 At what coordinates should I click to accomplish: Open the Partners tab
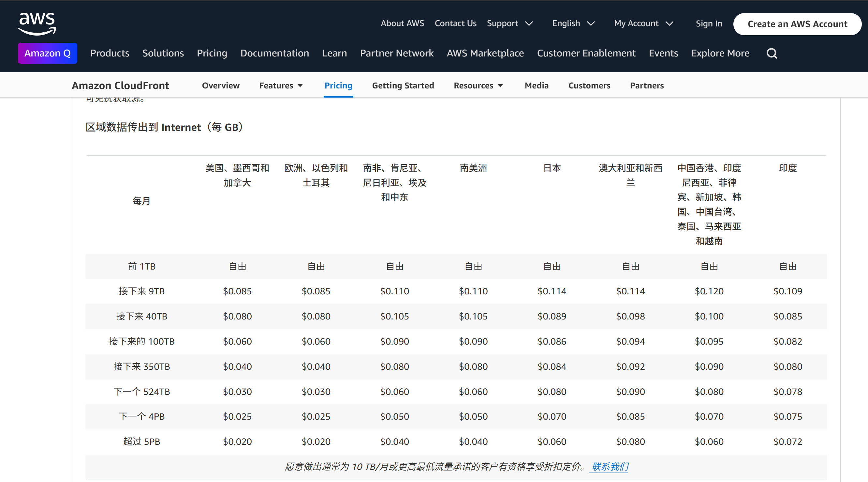pyautogui.click(x=647, y=85)
